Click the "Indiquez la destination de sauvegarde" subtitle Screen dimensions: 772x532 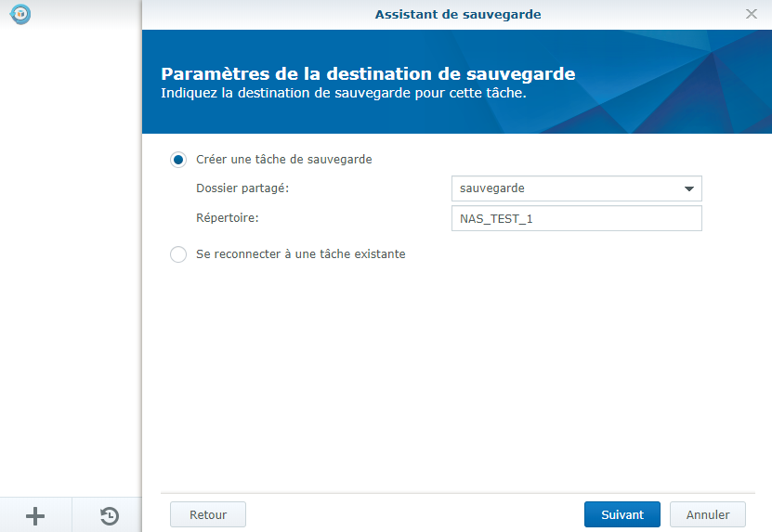tap(343, 94)
